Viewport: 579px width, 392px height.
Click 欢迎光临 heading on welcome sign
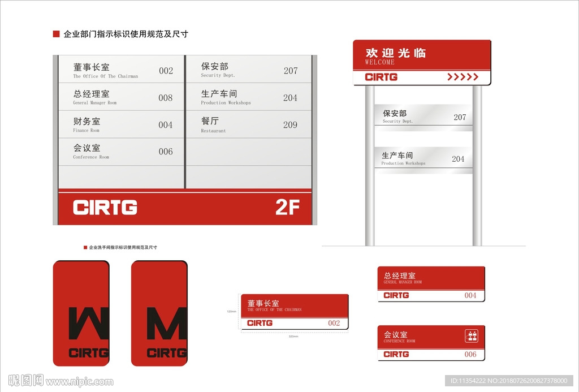tap(395, 53)
